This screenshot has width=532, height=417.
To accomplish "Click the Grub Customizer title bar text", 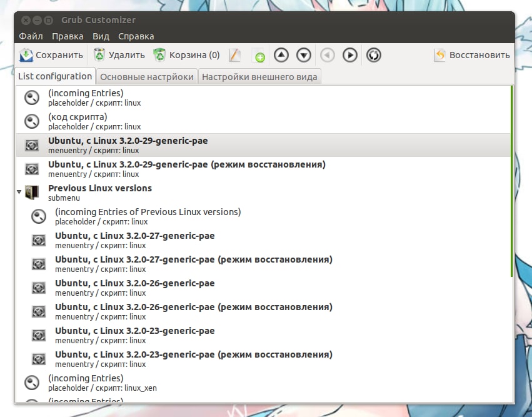I will click(x=98, y=20).
